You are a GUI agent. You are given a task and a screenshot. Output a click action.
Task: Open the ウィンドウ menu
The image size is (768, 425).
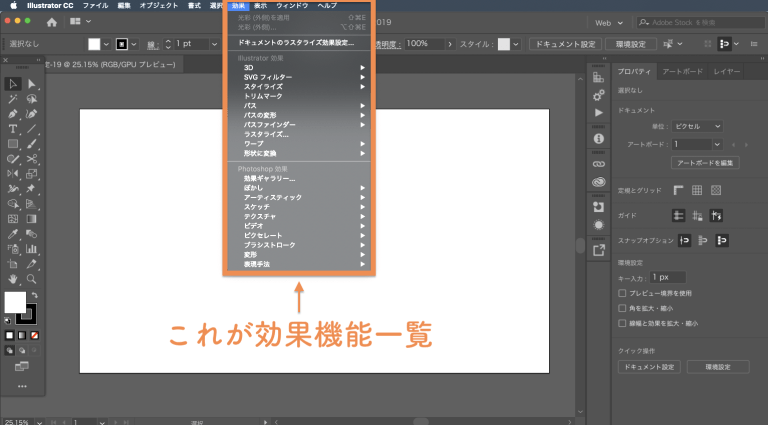(x=292, y=5)
